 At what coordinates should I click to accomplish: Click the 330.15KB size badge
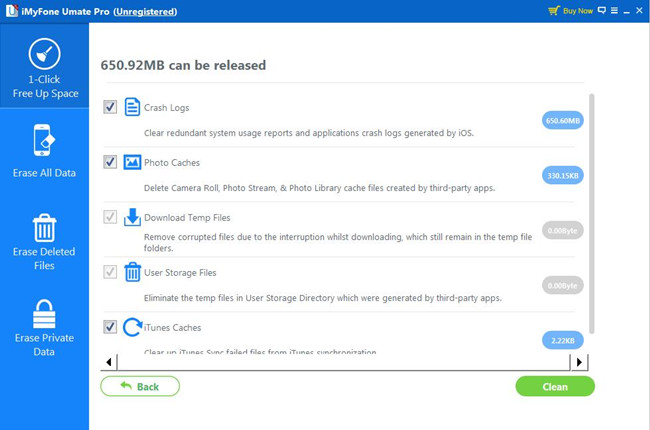pyautogui.click(x=563, y=175)
